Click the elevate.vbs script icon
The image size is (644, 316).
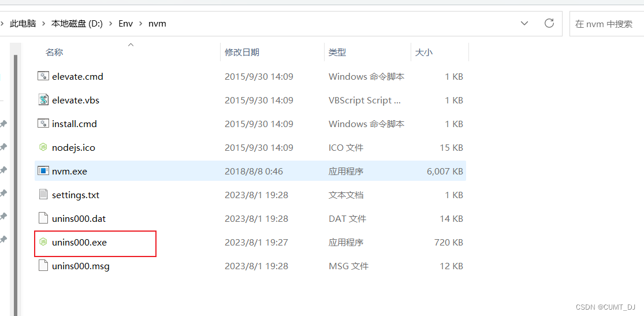click(43, 100)
